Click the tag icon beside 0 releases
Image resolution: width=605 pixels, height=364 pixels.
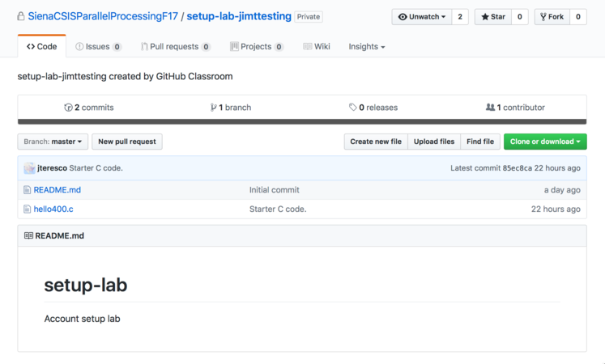352,108
